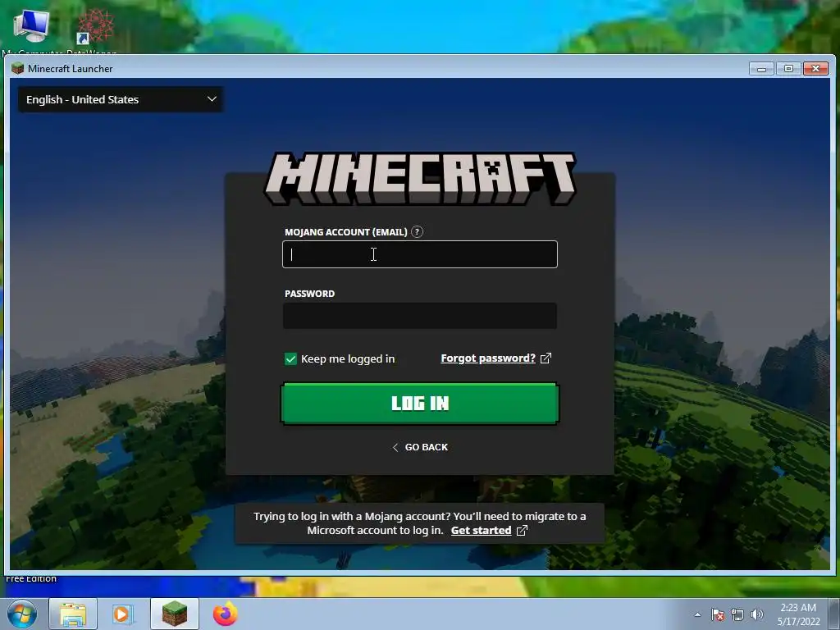840x630 pixels.
Task: Open the help icon next to Mojang Account (Email)
Action: 417,232
